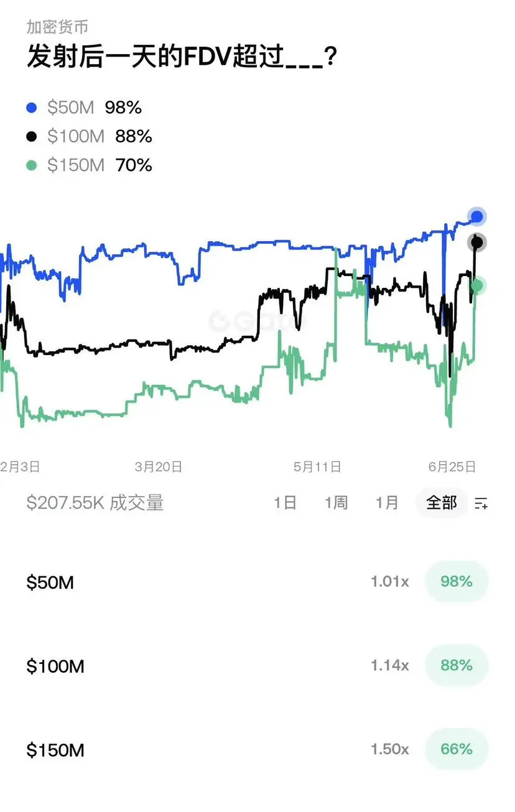515x812 pixels.
Task: Click blue endpoint marker on chart
Action: pyautogui.click(x=477, y=216)
